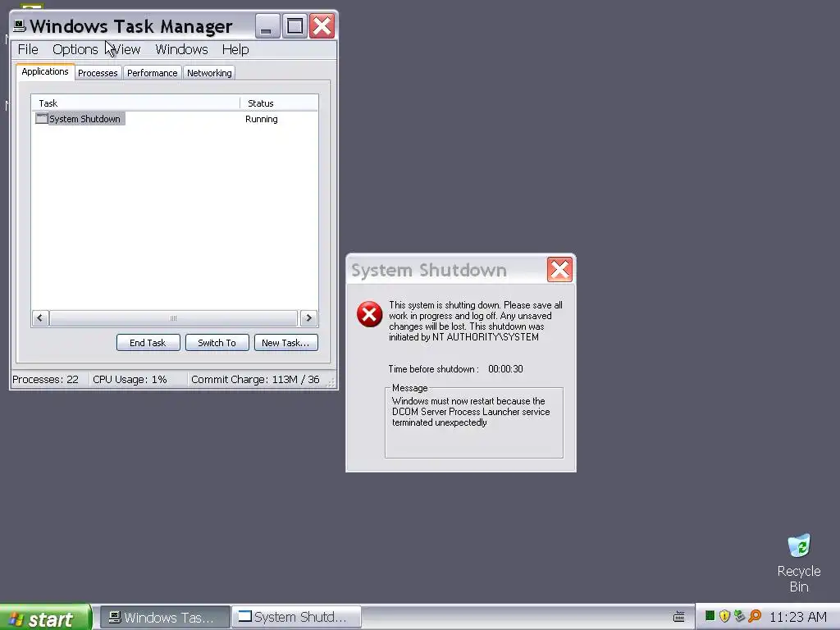The image size is (840, 630).
Task: Click the orange magnifier tray icon
Action: point(755,616)
